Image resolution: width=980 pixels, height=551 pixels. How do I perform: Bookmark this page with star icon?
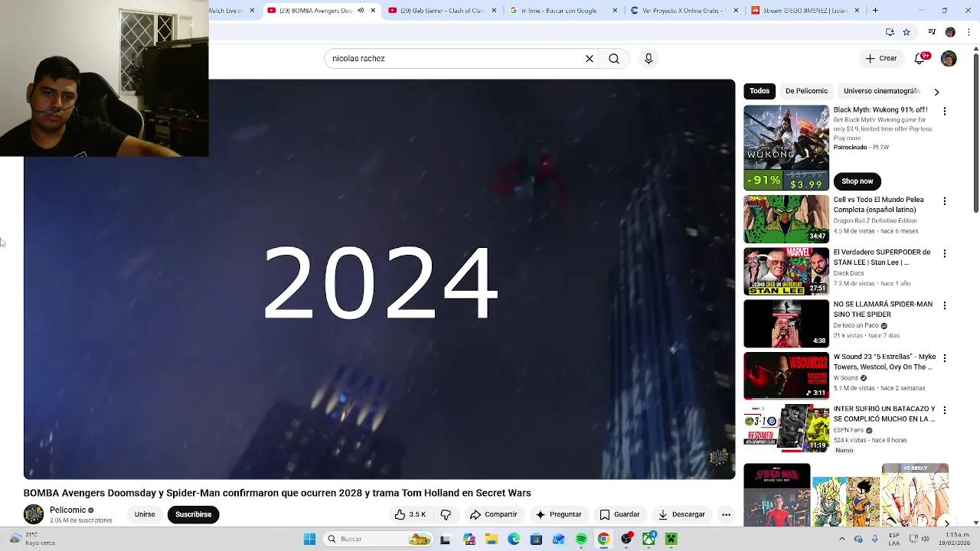coord(906,32)
